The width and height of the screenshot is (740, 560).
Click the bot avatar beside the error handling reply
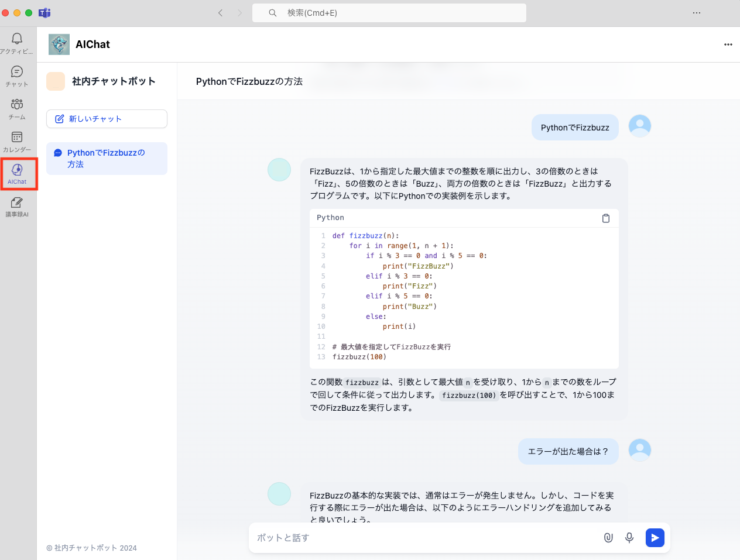coord(279,494)
